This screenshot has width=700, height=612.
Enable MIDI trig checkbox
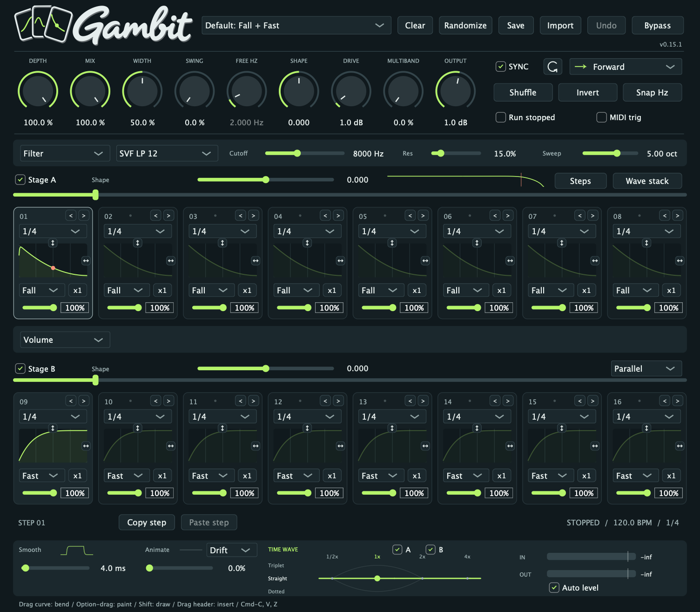[x=601, y=117]
